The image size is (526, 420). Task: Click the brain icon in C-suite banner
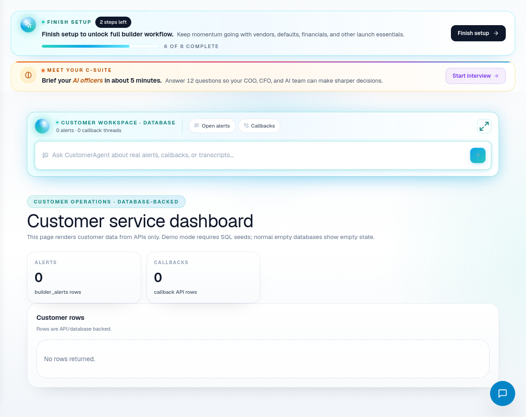point(28,75)
